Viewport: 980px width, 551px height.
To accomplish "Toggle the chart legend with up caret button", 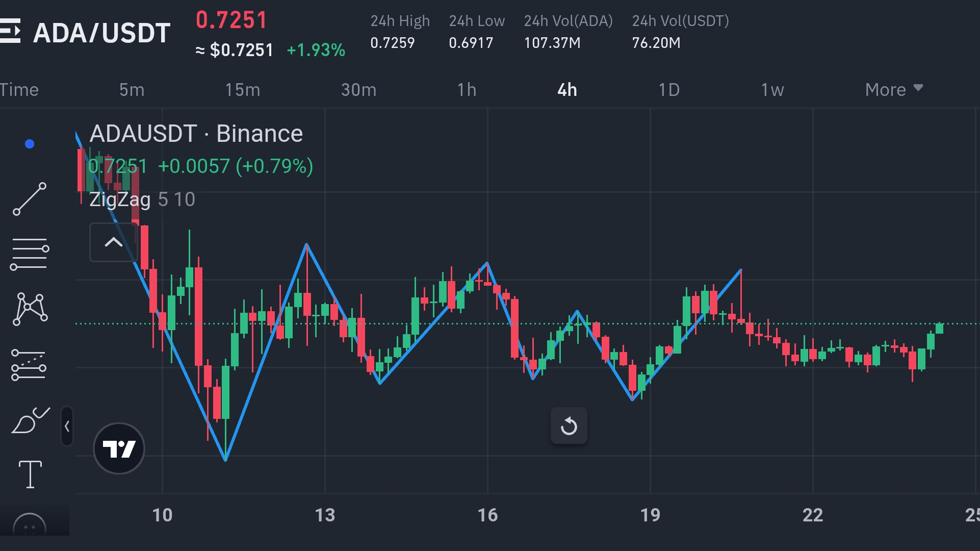I will coord(113,242).
